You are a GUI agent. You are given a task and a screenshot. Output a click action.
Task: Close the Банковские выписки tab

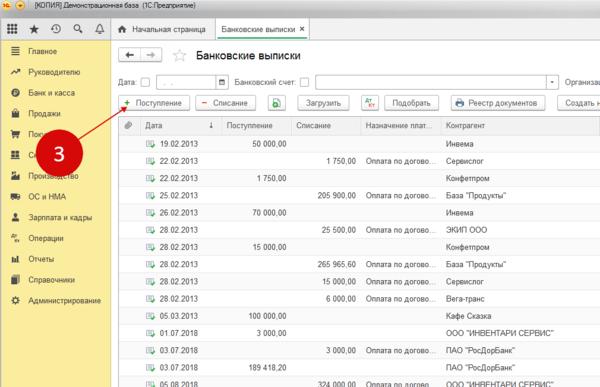click(302, 29)
